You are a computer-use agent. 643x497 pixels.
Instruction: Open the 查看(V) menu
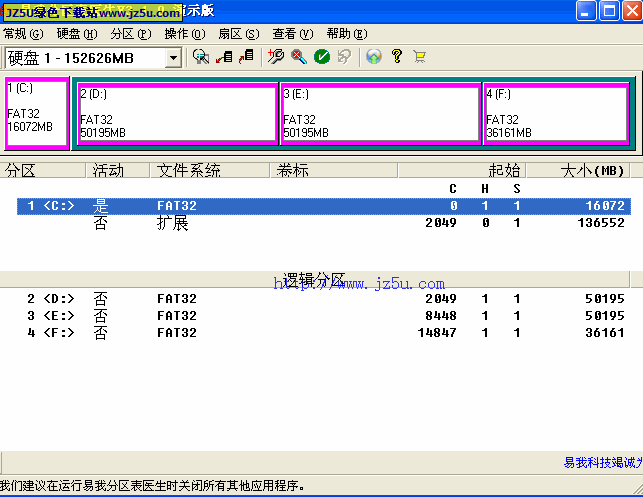click(x=293, y=34)
